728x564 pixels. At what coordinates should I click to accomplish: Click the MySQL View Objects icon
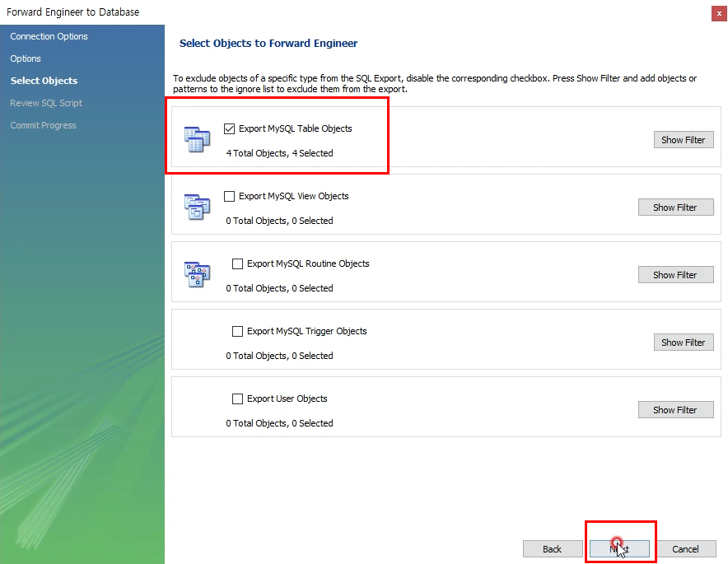198,207
